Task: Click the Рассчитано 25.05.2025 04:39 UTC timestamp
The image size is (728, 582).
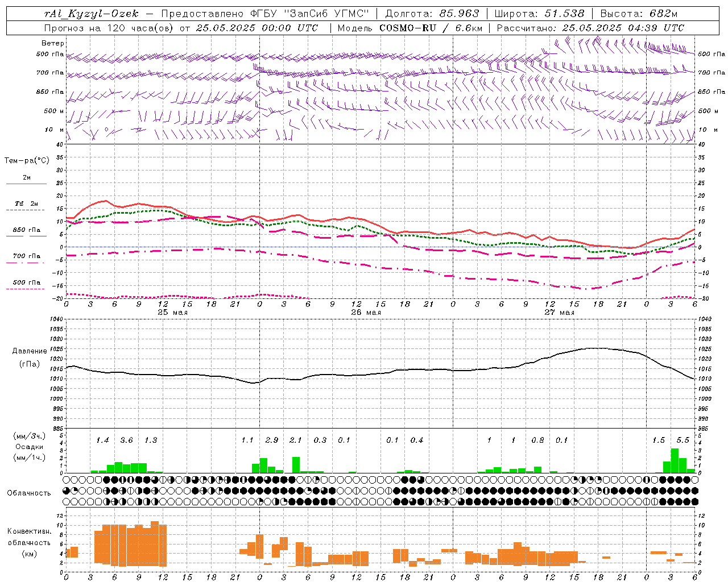Action: (590, 28)
